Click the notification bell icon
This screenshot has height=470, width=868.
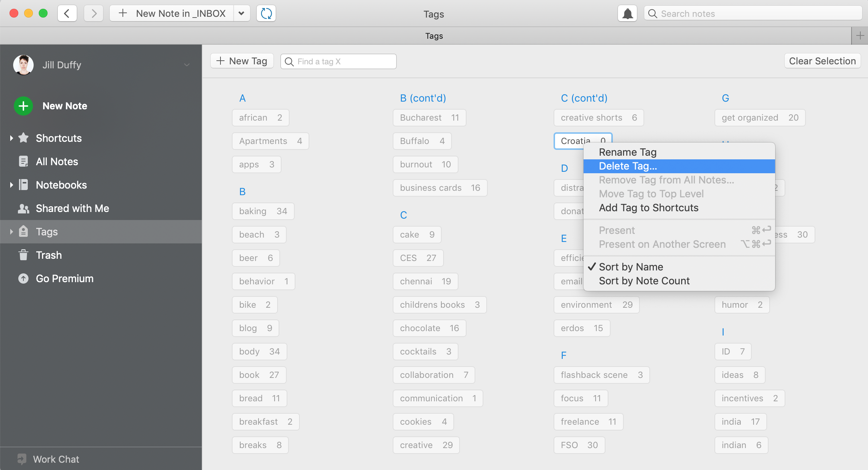click(x=627, y=13)
